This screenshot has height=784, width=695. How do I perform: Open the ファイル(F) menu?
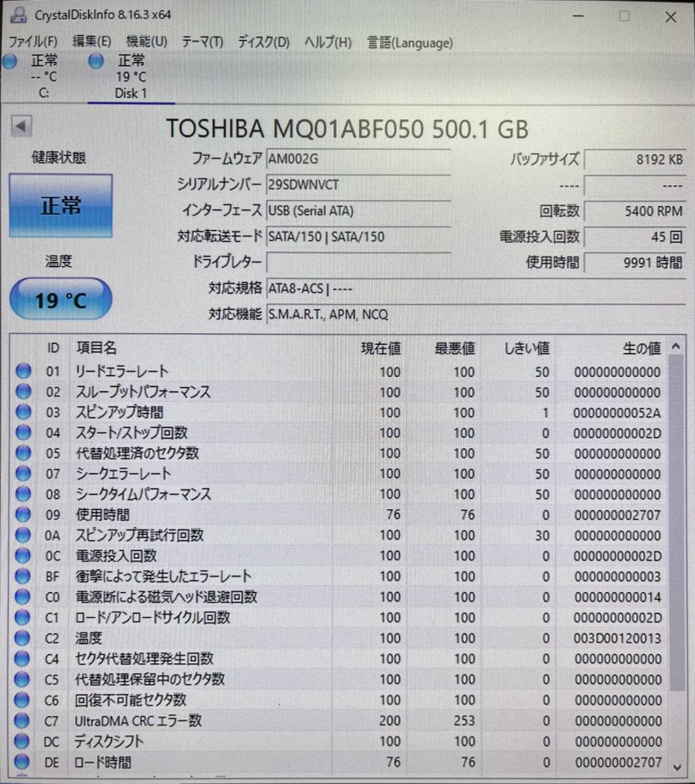click(33, 42)
